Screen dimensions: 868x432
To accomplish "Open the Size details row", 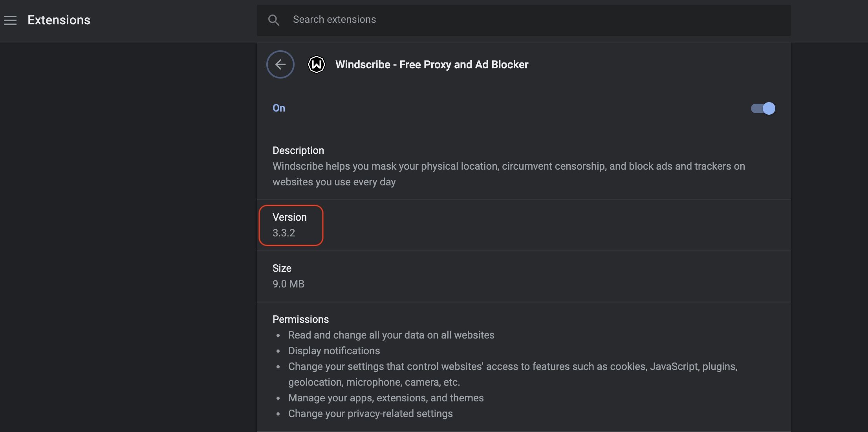I will [282, 268].
